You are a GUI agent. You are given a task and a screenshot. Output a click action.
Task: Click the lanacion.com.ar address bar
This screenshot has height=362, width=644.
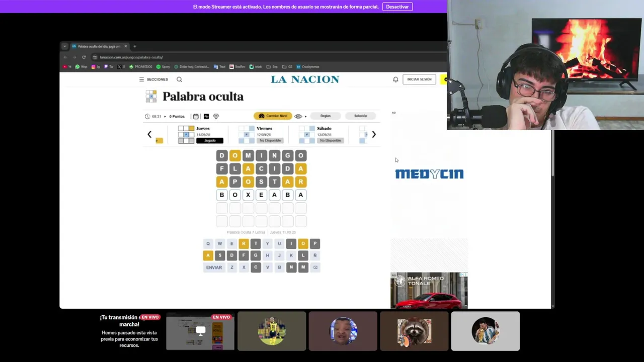pos(269,57)
